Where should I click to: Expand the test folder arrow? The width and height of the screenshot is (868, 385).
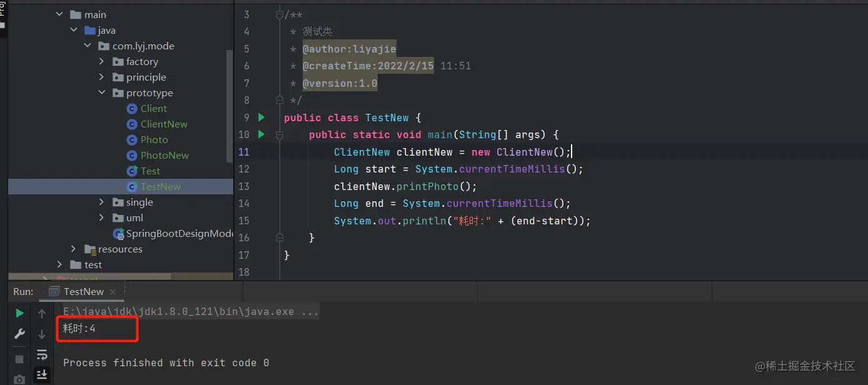(59, 265)
